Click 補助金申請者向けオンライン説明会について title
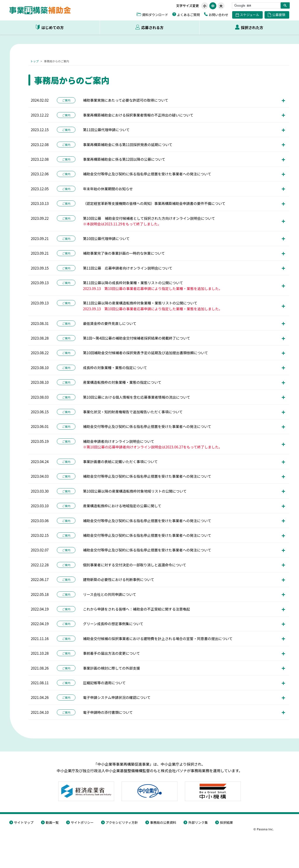The image size is (299, 868). (x=119, y=441)
